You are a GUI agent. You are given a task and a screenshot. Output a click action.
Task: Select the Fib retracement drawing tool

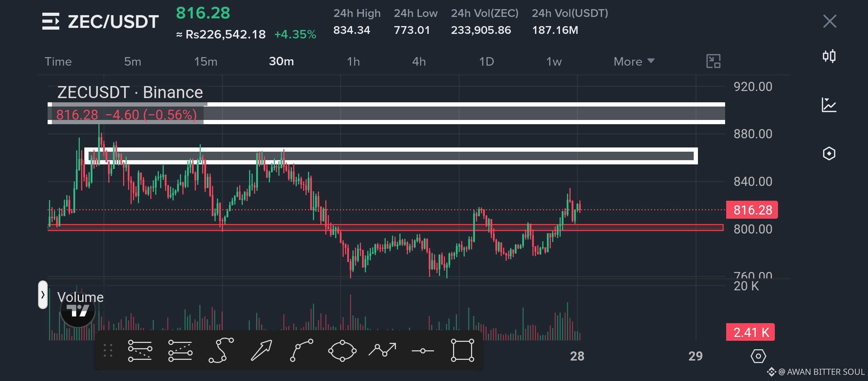140,351
